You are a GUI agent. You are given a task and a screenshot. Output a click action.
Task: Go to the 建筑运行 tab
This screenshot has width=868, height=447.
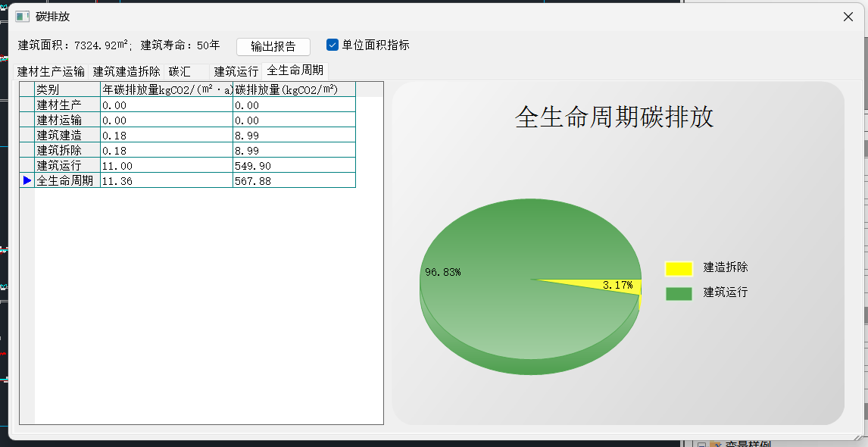coord(236,71)
